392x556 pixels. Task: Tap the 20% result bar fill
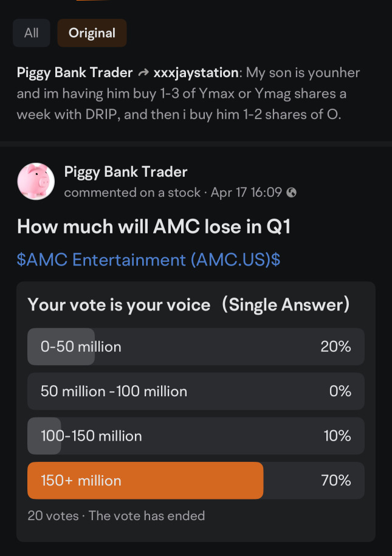(61, 347)
